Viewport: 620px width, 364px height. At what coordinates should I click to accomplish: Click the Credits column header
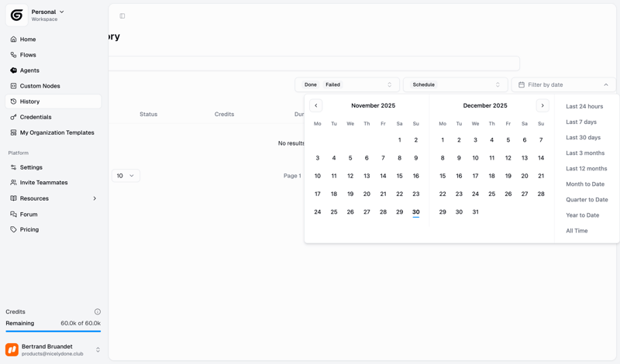[224, 114]
